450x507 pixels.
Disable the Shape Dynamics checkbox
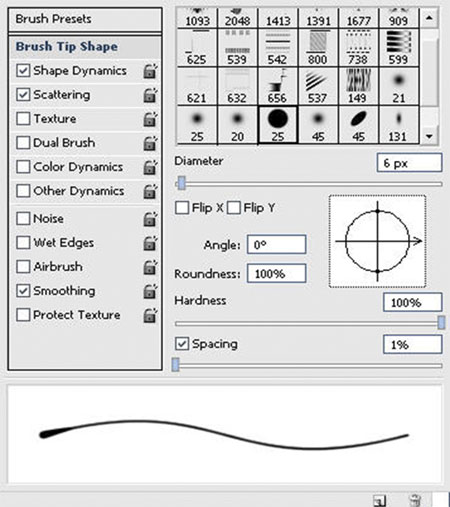coord(23,71)
